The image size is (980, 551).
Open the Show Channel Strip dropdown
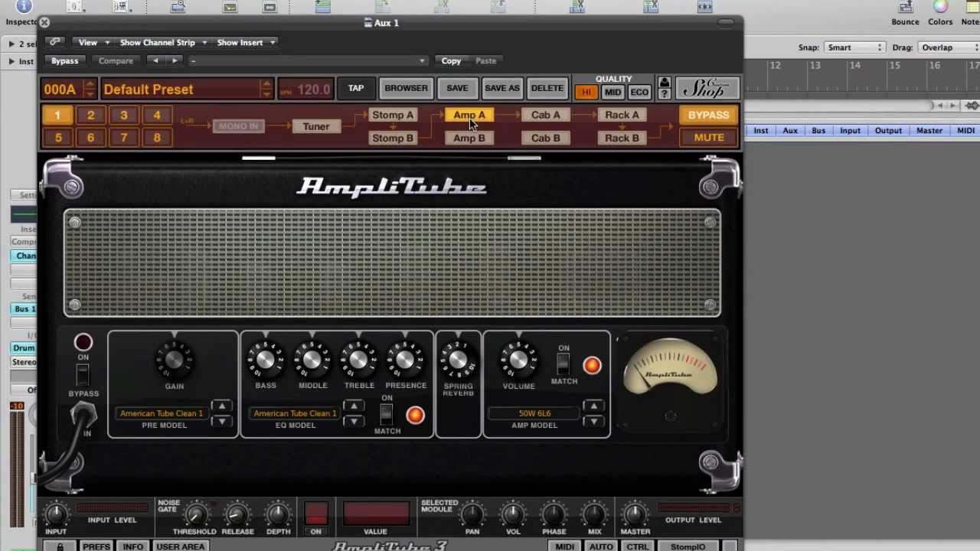162,42
